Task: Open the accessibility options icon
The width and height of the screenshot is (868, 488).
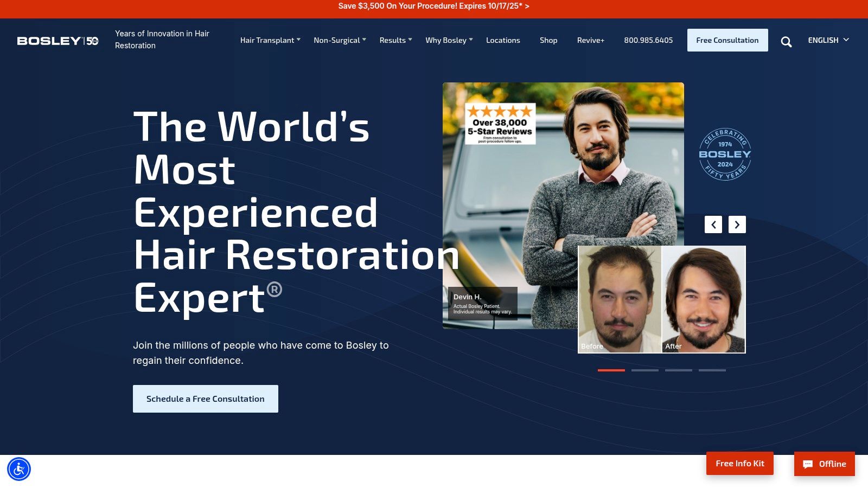Action: point(19,469)
